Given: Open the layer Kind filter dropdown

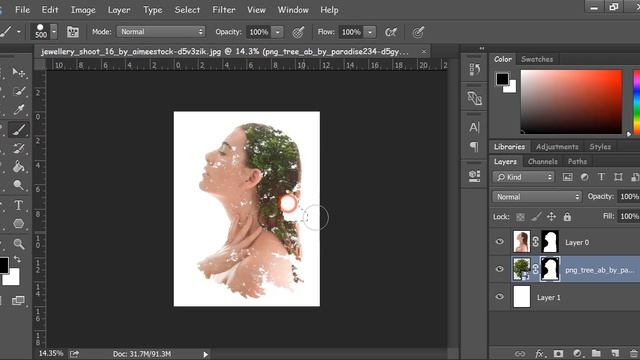Looking at the screenshot, I should (x=524, y=177).
